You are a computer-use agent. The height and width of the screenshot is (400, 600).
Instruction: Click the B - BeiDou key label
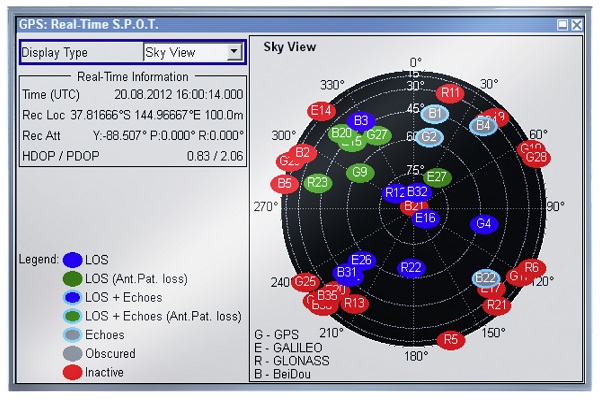tap(282, 374)
